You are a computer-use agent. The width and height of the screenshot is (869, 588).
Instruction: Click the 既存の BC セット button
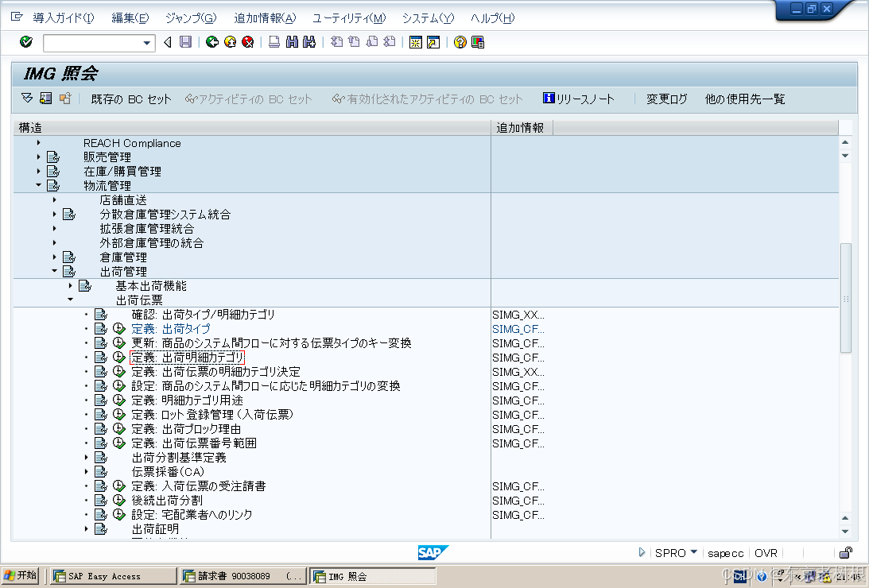(x=131, y=99)
